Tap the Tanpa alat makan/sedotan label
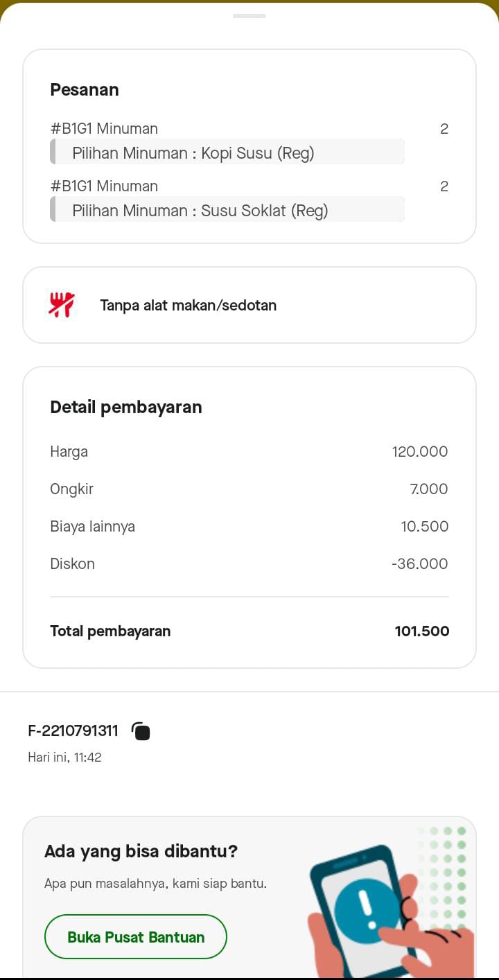Image resolution: width=499 pixels, height=980 pixels. pos(188,305)
